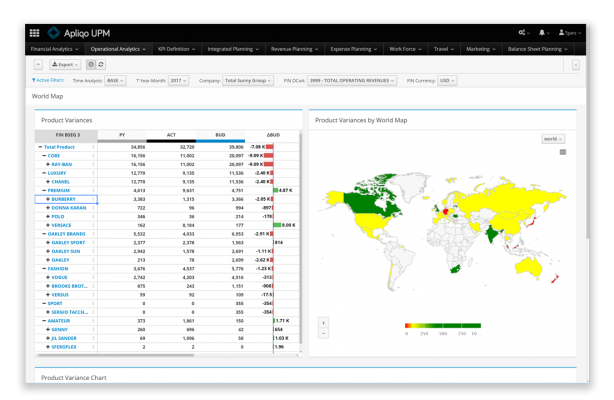Click the ΔBUD column header
The height and width of the screenshot is (400, 614).
pos(273,135)
